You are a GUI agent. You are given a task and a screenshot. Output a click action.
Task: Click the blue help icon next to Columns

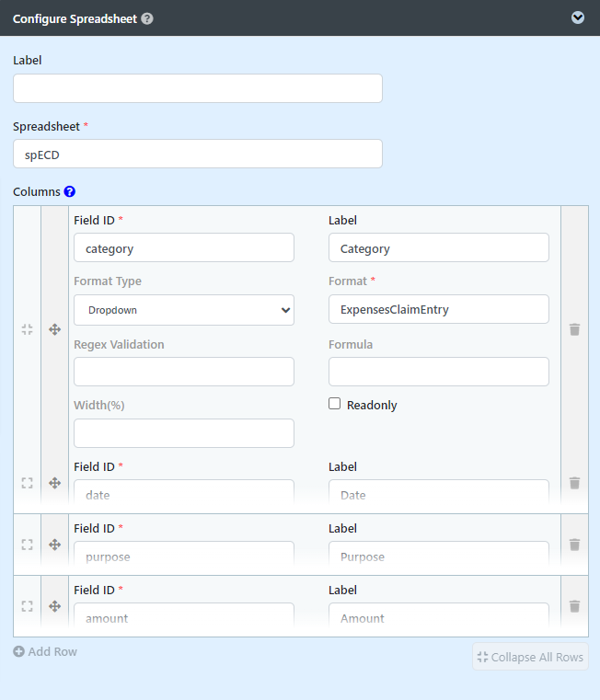(70, 192)
